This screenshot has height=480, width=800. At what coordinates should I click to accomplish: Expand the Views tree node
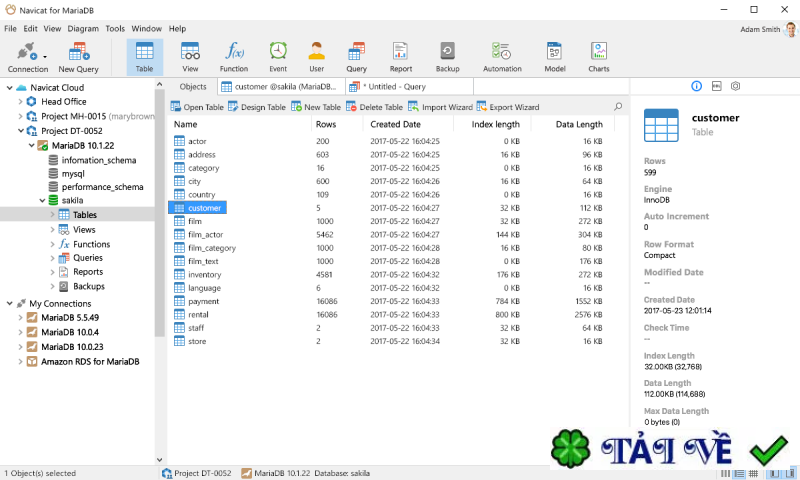coord(52,230)
